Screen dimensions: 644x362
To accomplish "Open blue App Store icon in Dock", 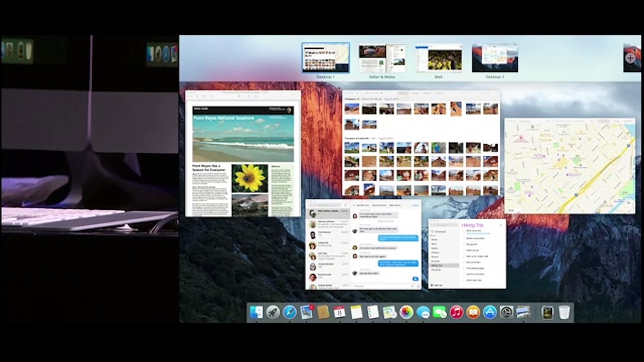I will click(490, 312).
